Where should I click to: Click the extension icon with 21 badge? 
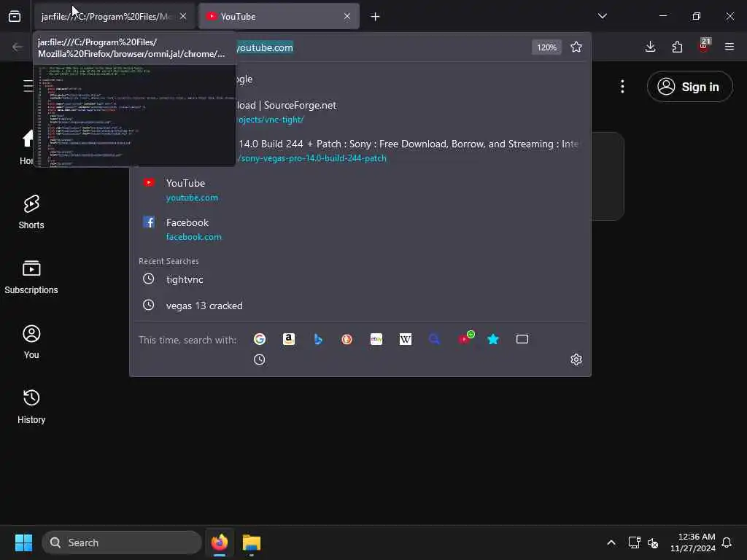(704, 46)
